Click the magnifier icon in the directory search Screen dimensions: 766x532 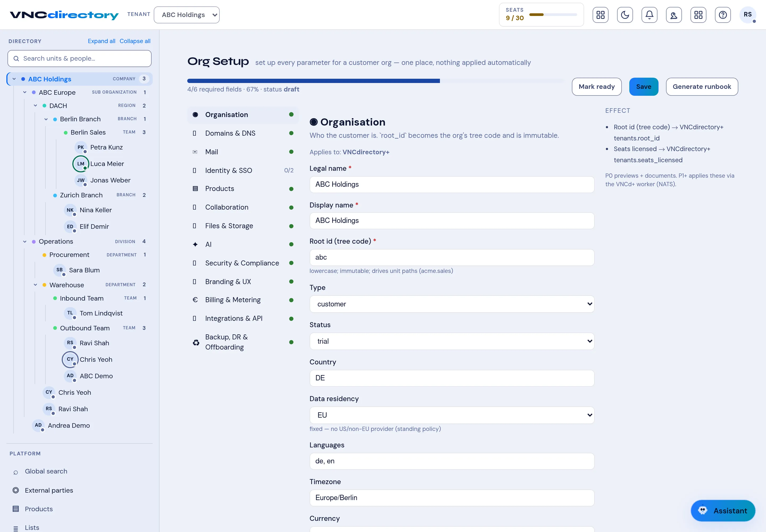tap(16, 59)
